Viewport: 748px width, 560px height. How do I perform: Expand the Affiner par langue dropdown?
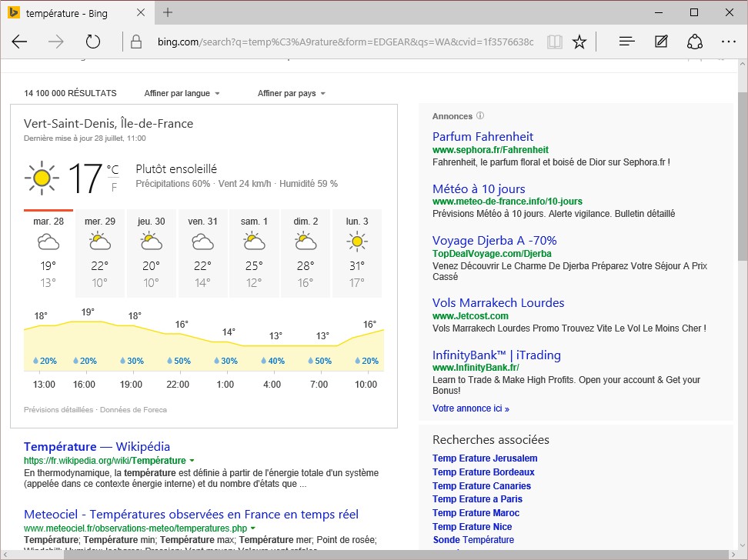point(182,93)
